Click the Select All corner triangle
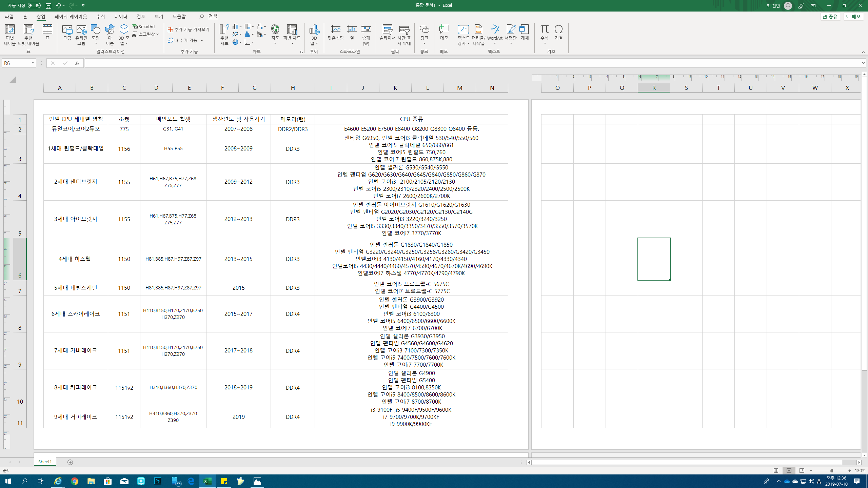 coord(13,80)
